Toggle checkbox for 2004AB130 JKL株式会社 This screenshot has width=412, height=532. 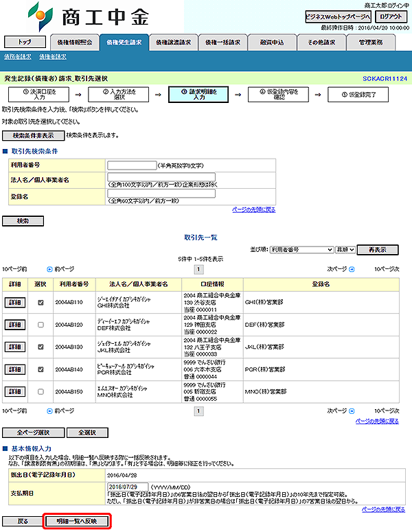click(x=41, y=347)
